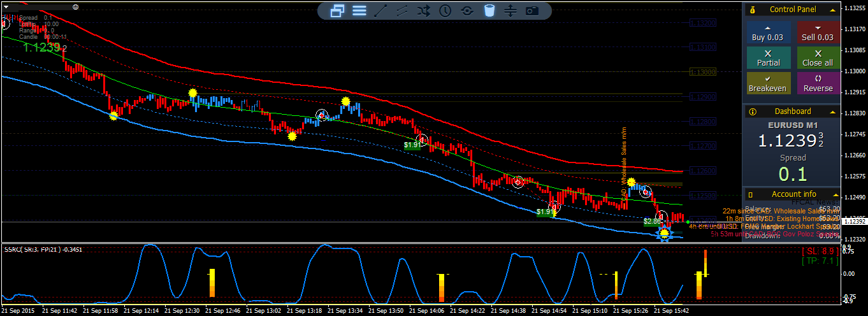Screen dimensions: 868x316
Task: Click the small smiley icon in top-left corner
Action: click(76, 6)
